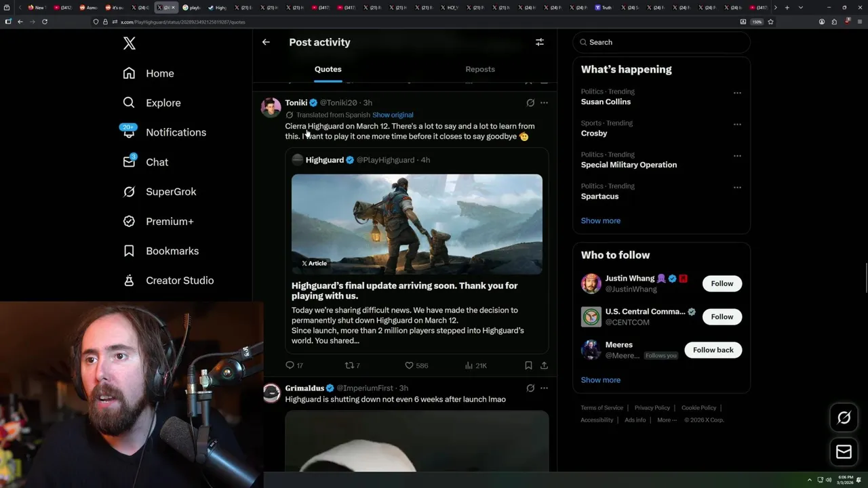This screenshot has width=868, height=488.
Task: Open floating messages envelope button
Action: click(x=844, y=451)
